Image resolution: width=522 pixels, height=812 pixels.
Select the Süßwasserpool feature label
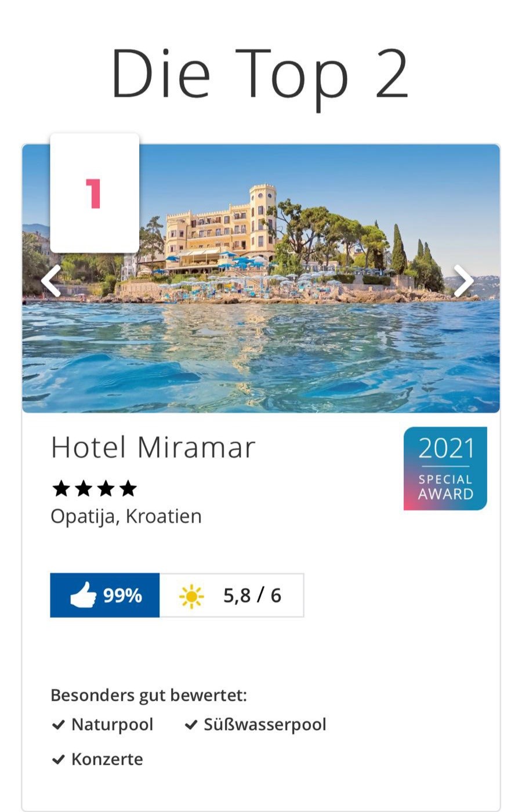pyautogui.click(x=265, y=725)
